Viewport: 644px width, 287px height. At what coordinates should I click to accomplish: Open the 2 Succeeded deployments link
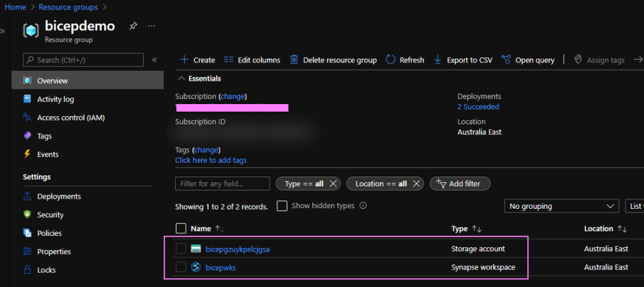click(x=478, y=107)
